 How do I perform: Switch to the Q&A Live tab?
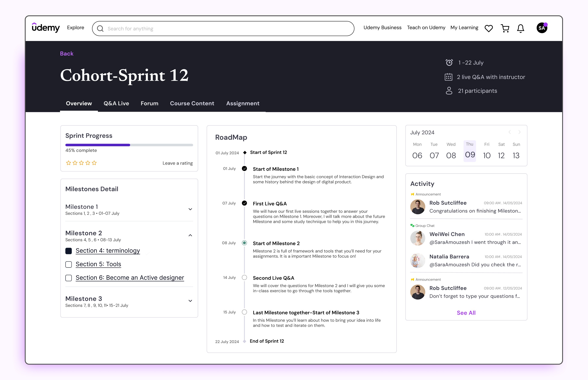tap(116, 103)
